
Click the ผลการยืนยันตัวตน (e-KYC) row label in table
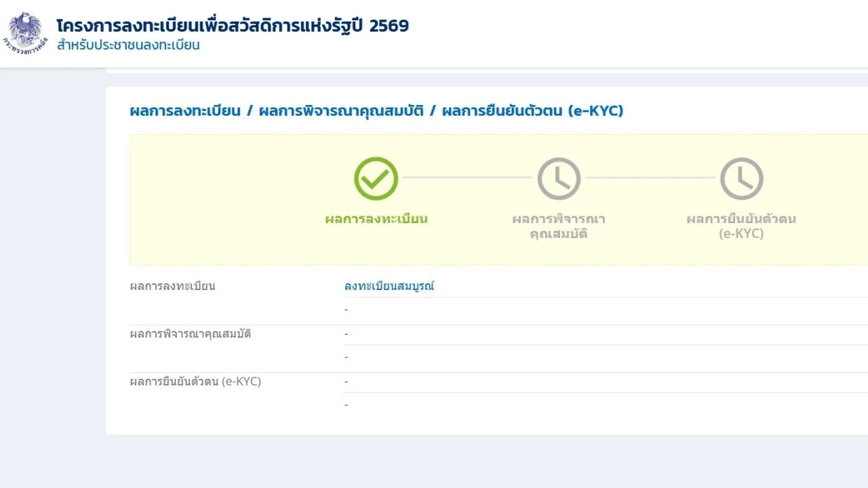point(195,382)
